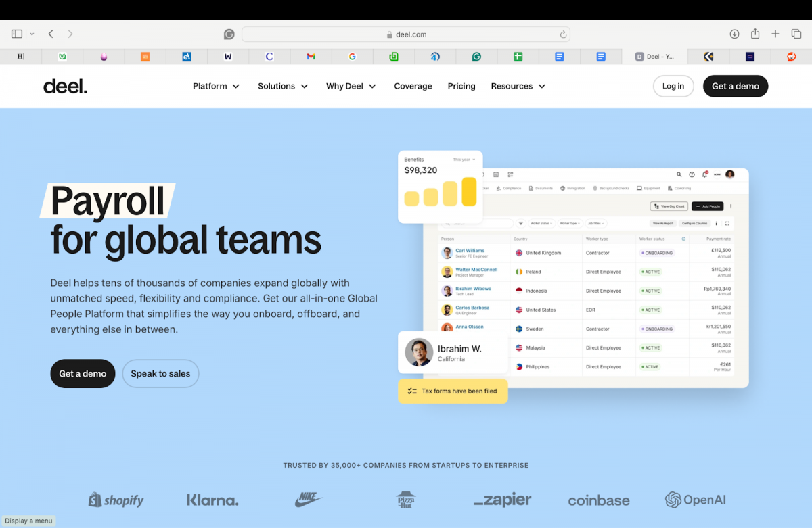This screenshot has height=528, width=812.
Task: Open the Job Titles filter dropdown
Action: pos(595,223)
